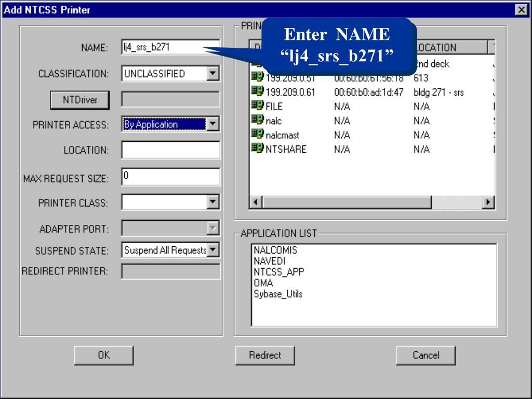Click the printer icon beside 199.209.0.61
Viewport: 532px width, 399px height.
pyautogui.click(x=257, y=92)
